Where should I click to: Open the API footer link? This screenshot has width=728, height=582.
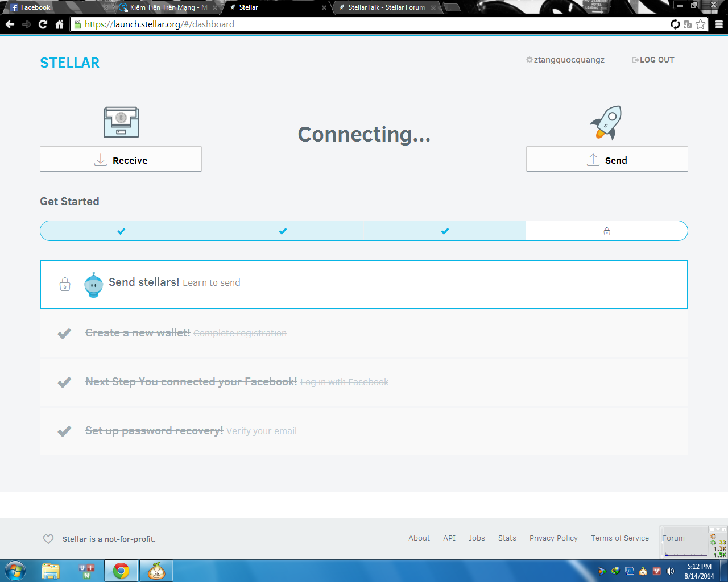449,538
